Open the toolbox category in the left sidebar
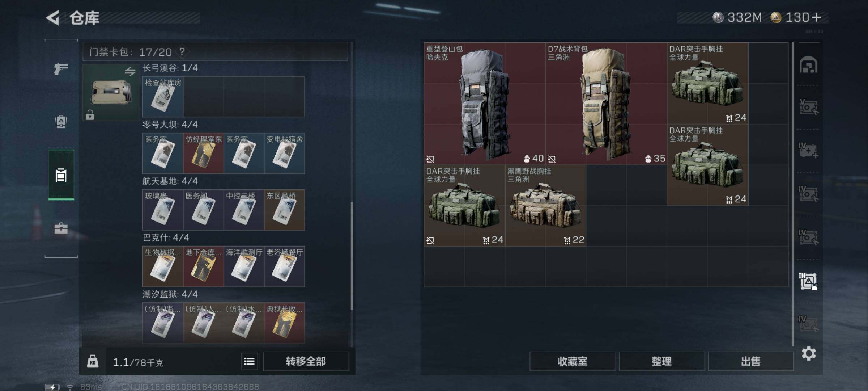This screenshot has height=391, width=868. [x=61, y=228]
